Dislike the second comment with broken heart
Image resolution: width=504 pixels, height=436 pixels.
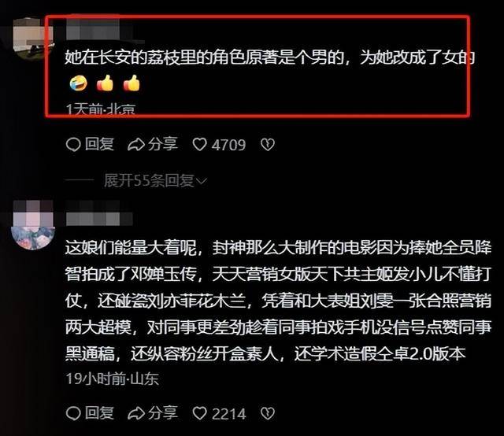pyautogui.click(x=268, y=413)
